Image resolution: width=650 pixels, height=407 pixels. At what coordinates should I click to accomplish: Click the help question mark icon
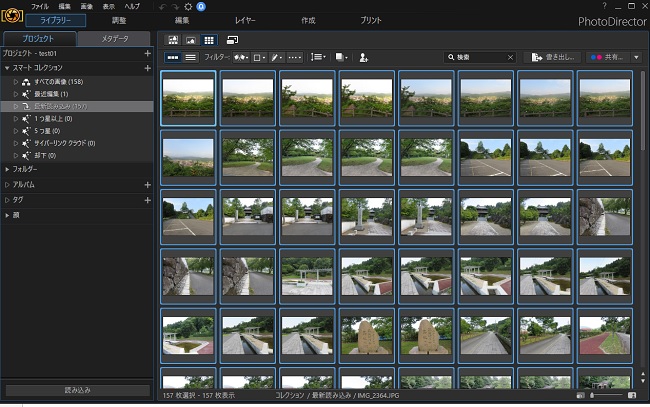click(604, 6)
